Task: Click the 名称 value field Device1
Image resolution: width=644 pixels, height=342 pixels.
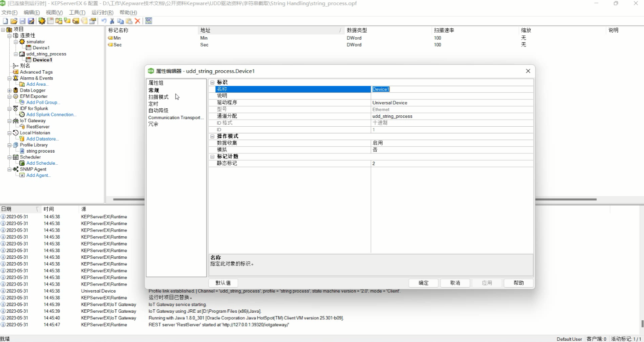Action: [x=452, y=89]
